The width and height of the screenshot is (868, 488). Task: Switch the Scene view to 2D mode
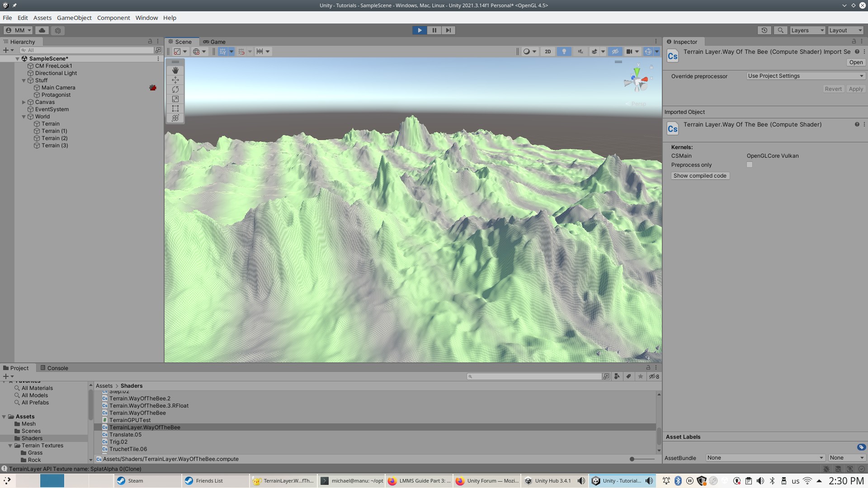pyautogui.click(x=547, y=51)
